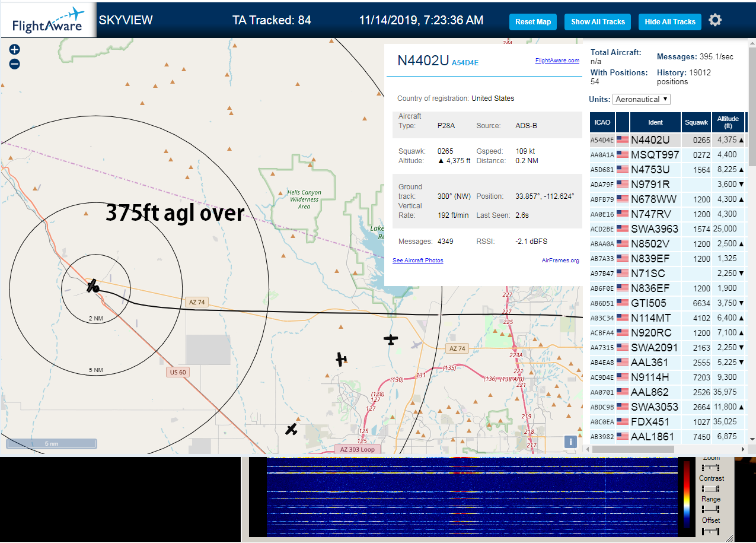Select the N747RV row

coord(668,214)
